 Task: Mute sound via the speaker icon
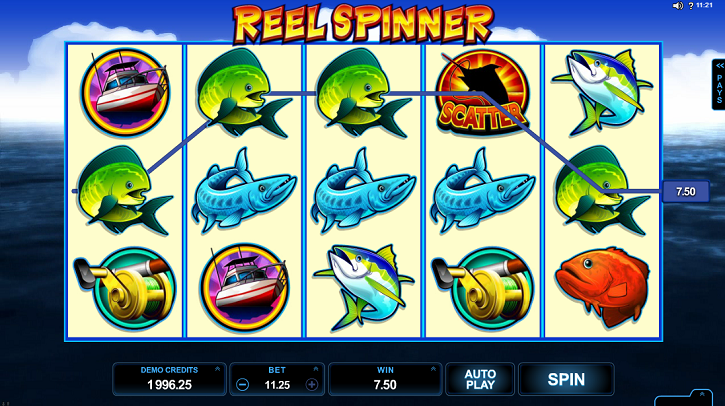(677, 6)
